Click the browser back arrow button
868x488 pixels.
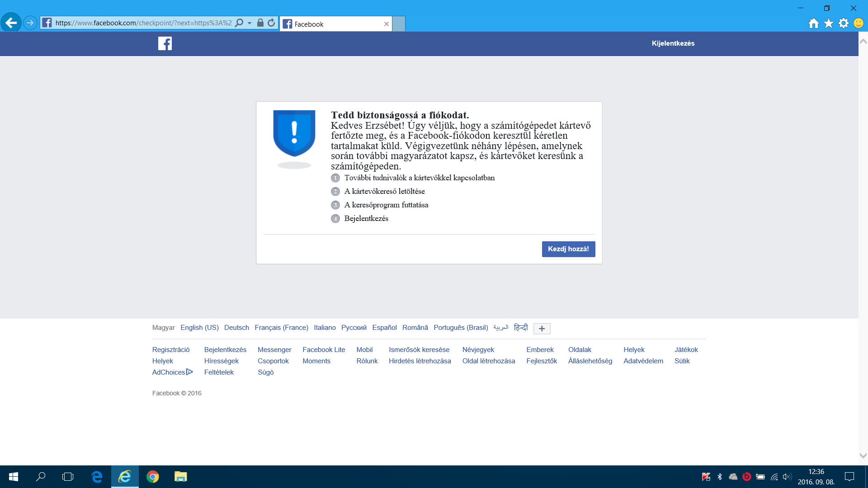[11, 23]
